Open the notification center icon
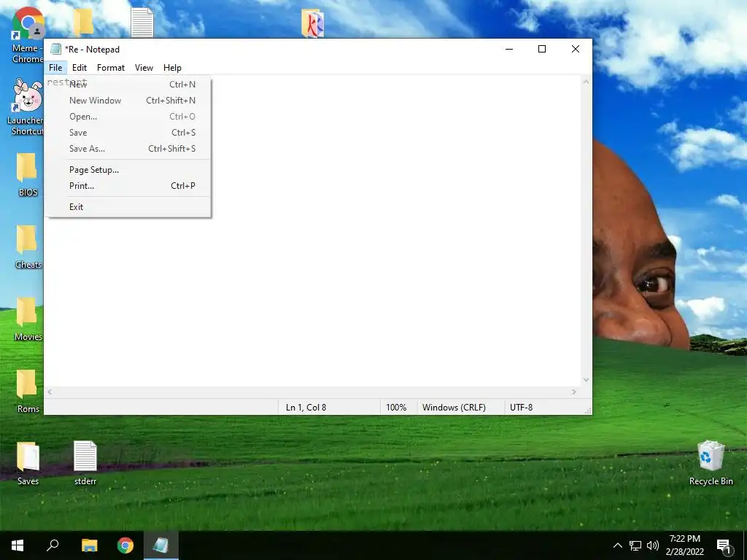 tap(724, 545)
